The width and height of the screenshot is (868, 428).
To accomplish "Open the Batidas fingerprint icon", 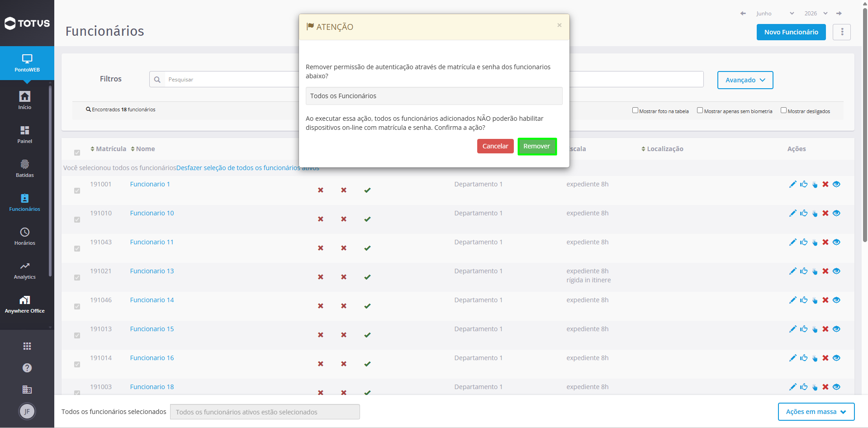I will pos(25,164).
